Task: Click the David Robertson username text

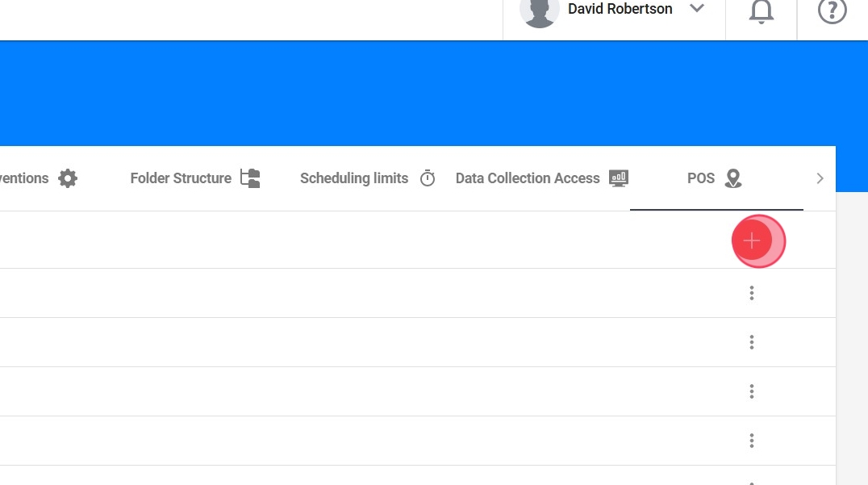Action: pos(620,9)
